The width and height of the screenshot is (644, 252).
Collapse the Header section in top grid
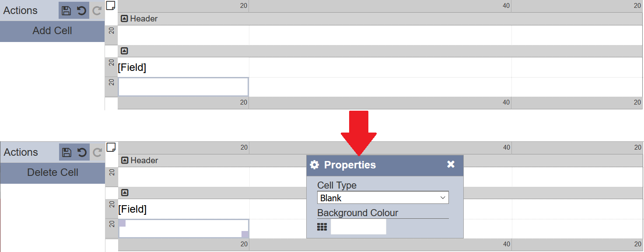[124, 19]
